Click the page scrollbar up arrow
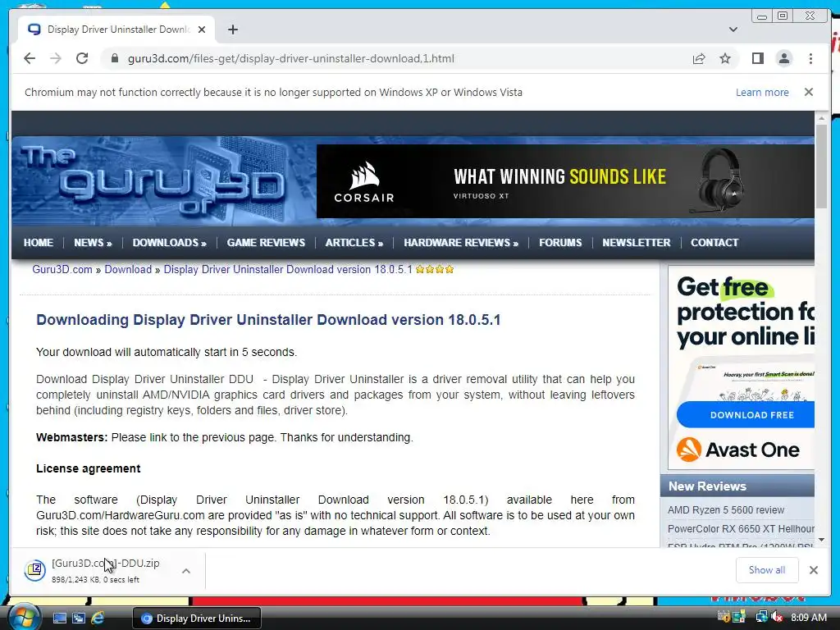 point(821,118)
